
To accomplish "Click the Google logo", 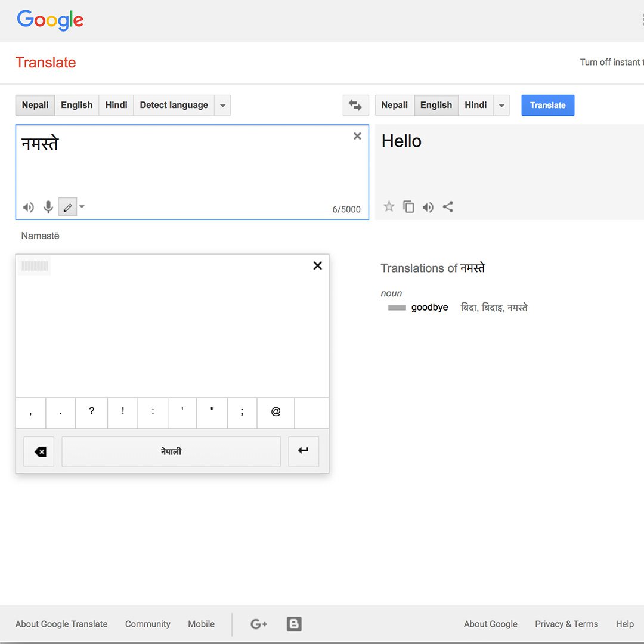I will click(50, 20).
